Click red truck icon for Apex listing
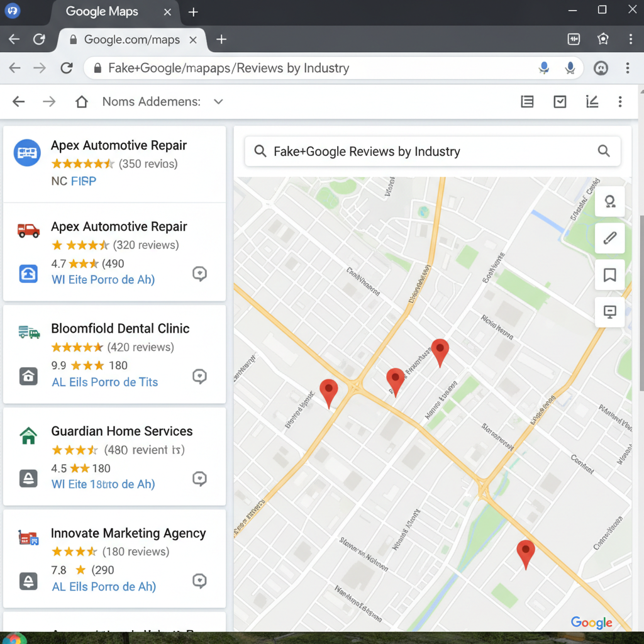 (x=28, y=230)
